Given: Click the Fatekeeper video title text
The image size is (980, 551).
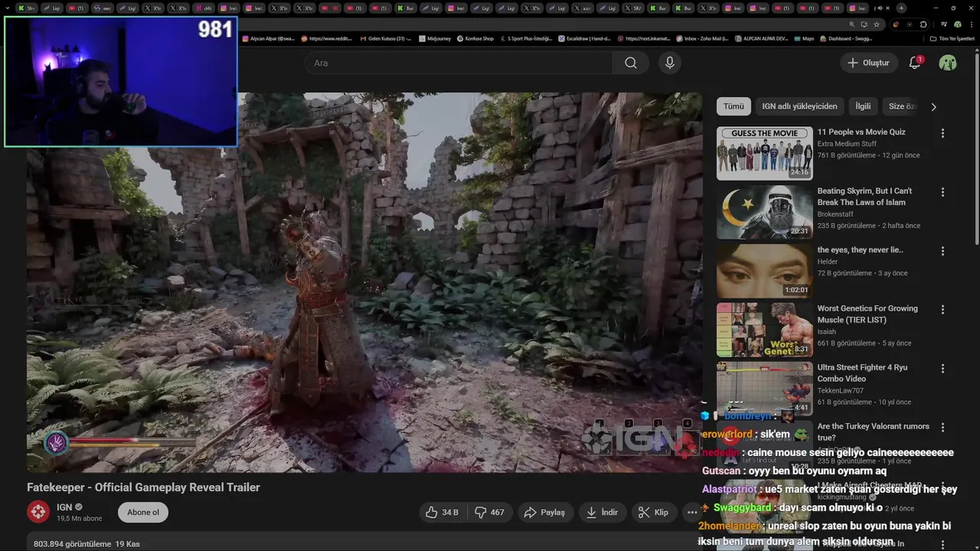Looking at the screenshot, I should 143,487.
